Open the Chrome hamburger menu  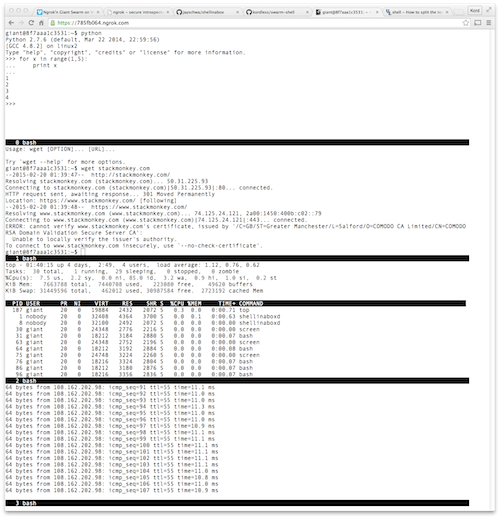click(x=489, y=23)
